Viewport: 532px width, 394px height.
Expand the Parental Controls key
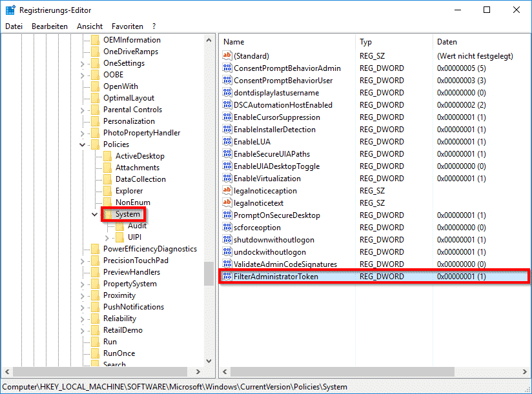click(x=83, y=110)
